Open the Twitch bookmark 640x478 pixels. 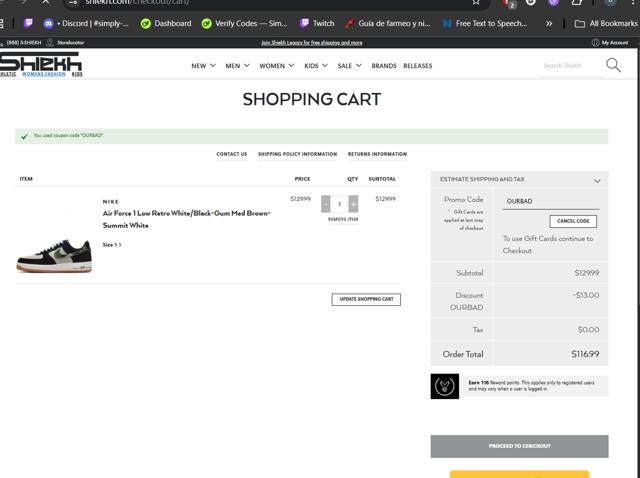pyautogui.click(x=317, y=23)
